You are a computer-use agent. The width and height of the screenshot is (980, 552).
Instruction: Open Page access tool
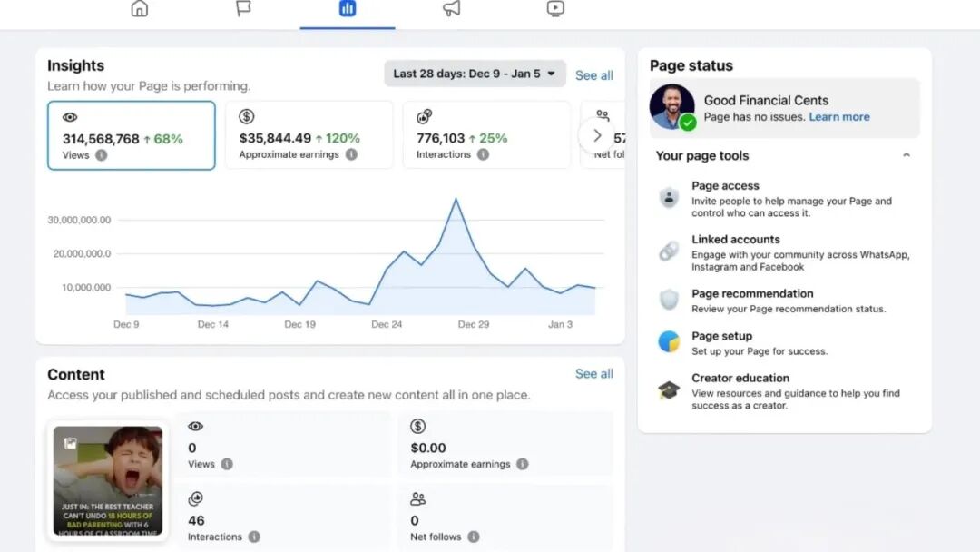(725, 185)
